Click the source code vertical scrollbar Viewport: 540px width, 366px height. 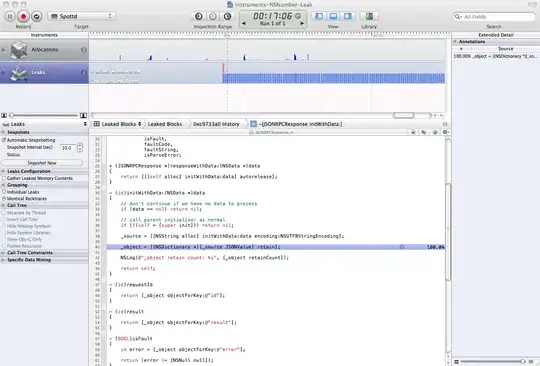point(448,232)
